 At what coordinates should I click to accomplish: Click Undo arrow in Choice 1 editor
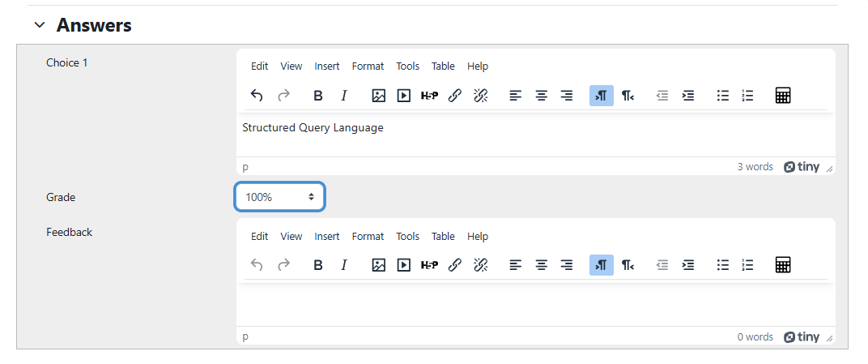(x=257, y=96)
